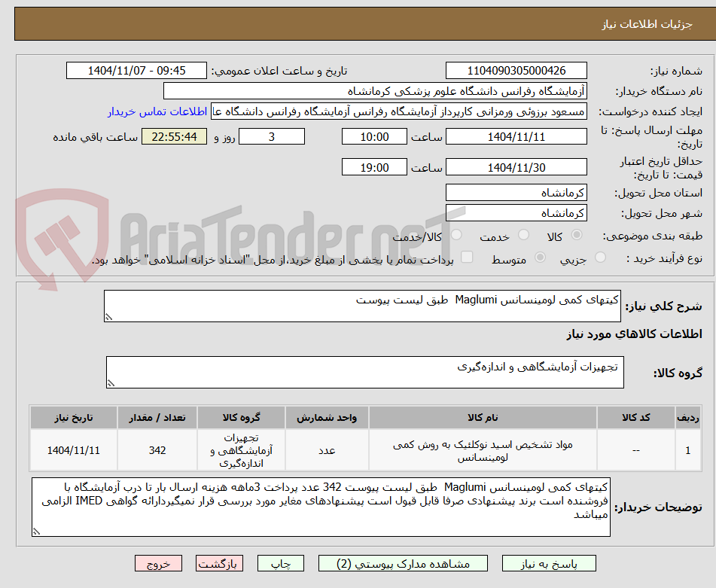The width and height of the screenshot is (716, 588).
Task: Click the remaining days field showing 3
Action: pyautogui.click(x=272, y=136)
